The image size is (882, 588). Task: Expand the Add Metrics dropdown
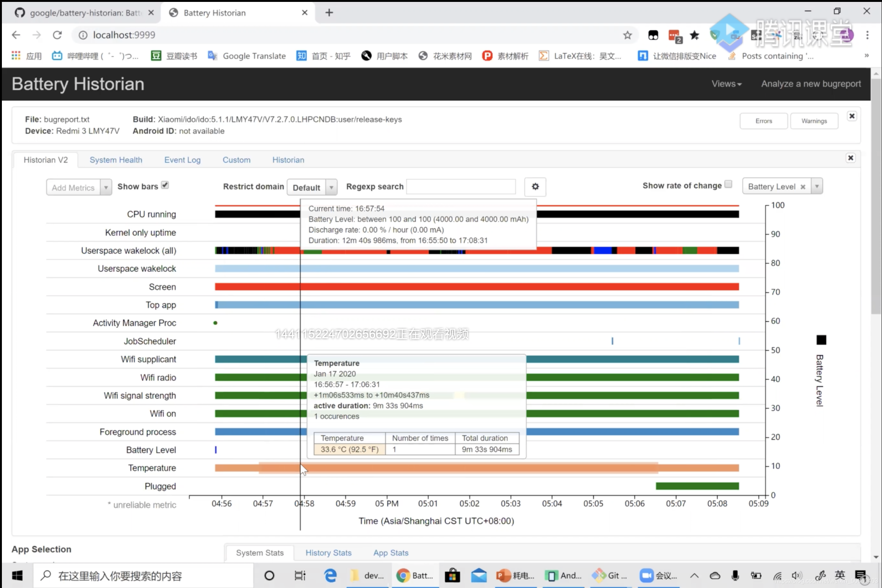click(106, 188)
